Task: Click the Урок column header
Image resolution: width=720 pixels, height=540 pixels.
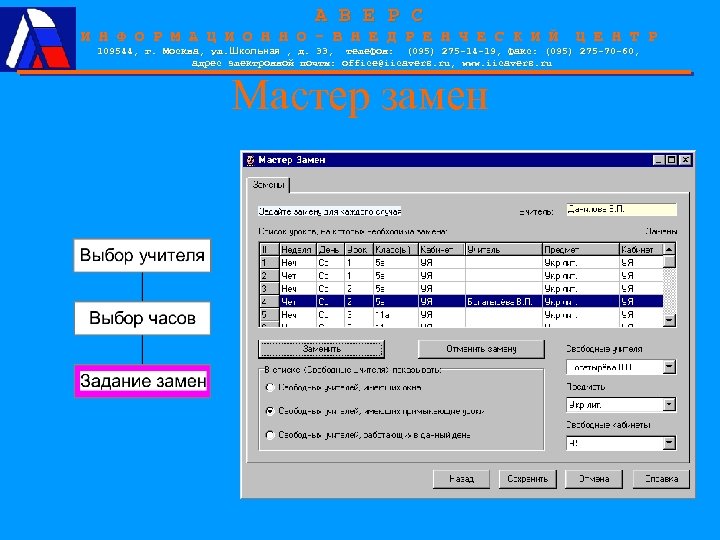Action: (x=359, y=249)
